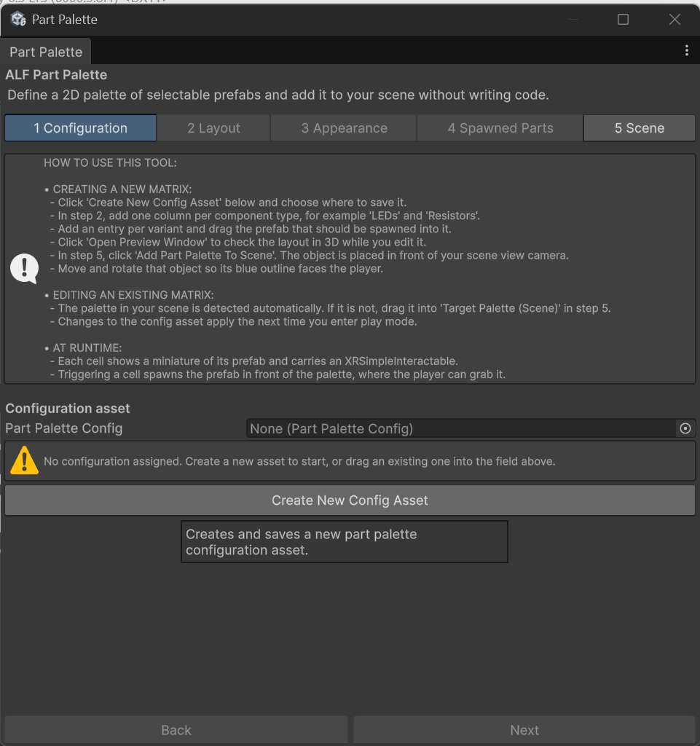Click the 'Add an entry per variant' line
Screen dimensions: 700x746
tap(251, 229)
